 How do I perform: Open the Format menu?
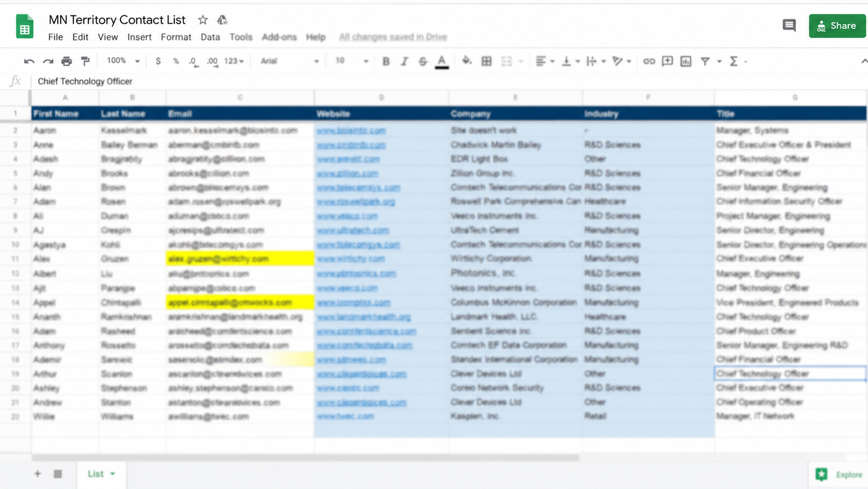click(176, 37)
